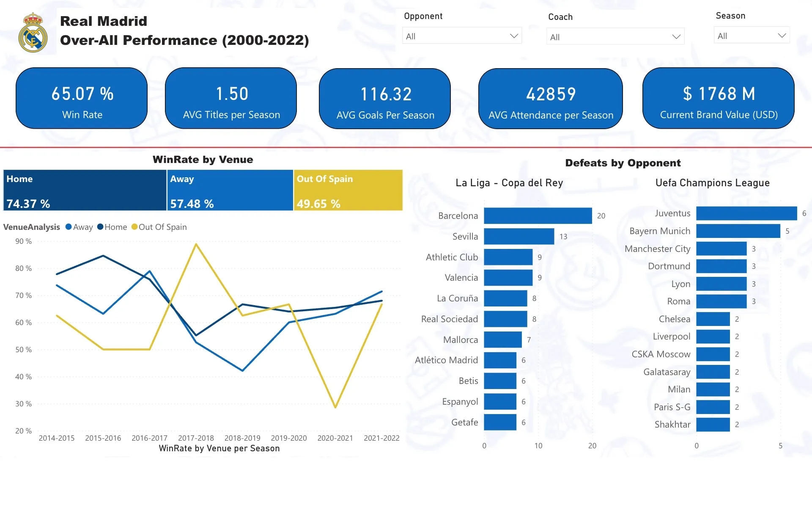Click the Sevilla defeats bar
Screen dimensions: 812x508
pyautogui.click(x=519, y=236)
